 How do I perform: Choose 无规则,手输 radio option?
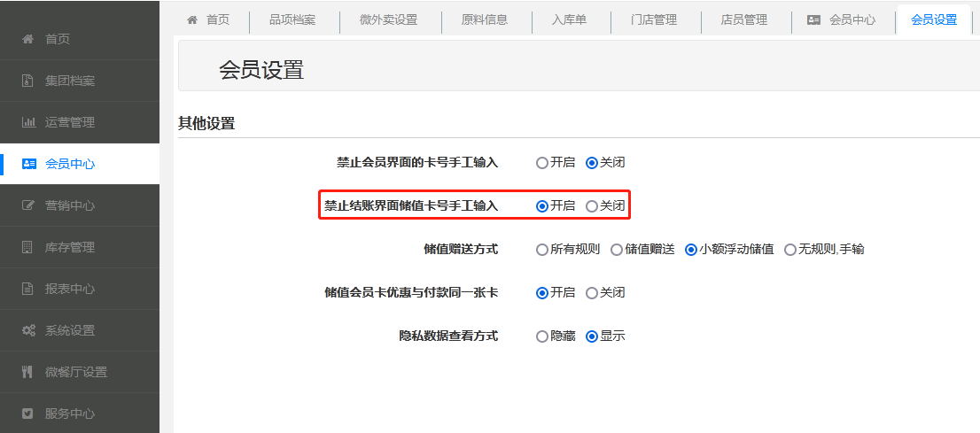(790, 250)
